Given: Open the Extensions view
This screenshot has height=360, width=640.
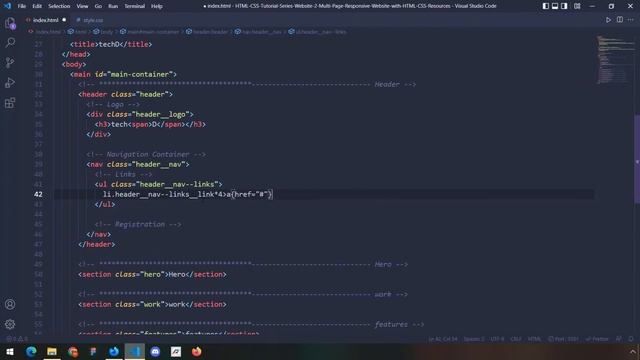Looking at the screenshot, I should pos(10,102).
